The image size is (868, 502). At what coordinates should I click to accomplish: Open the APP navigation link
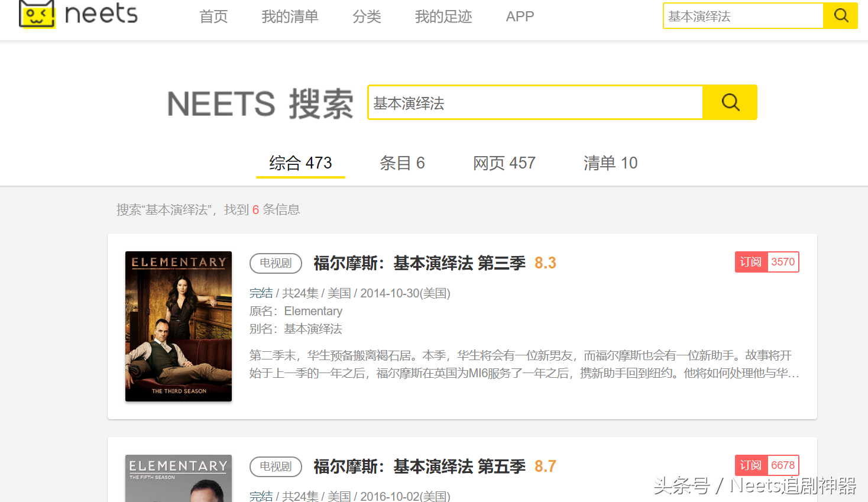pos(520,17)
